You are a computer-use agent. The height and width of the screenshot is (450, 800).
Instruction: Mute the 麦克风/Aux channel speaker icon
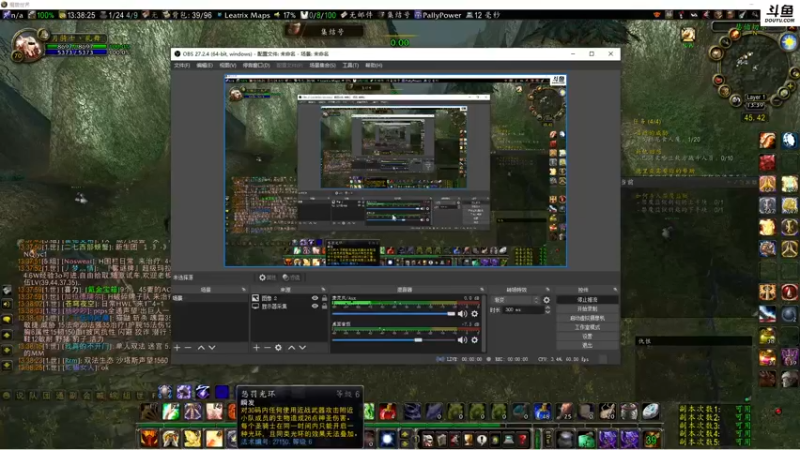coord(462,314)
